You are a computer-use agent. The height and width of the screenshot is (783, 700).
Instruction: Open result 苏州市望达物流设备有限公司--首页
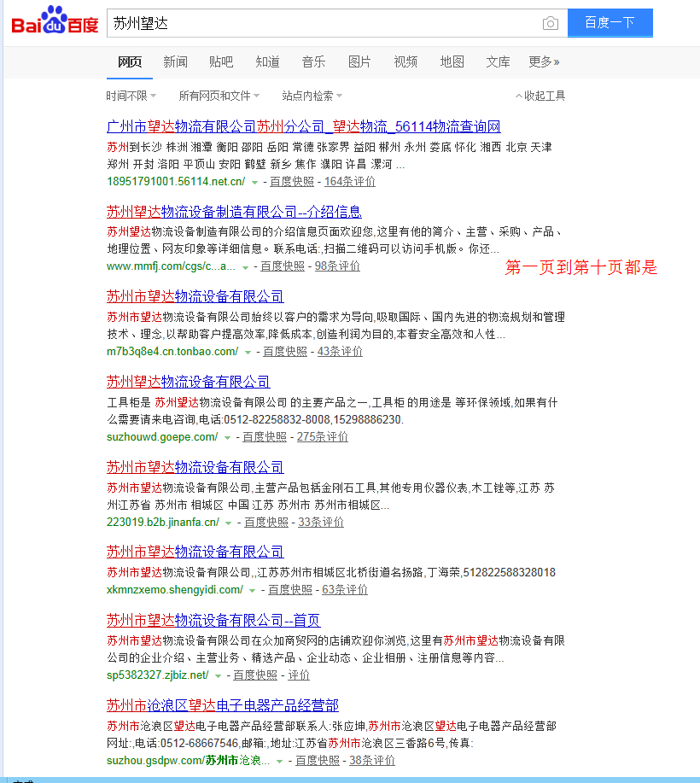click(x=213, y=621)
